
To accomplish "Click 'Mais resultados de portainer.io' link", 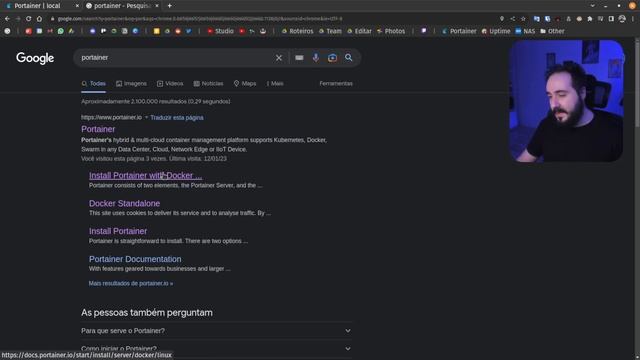I will pos(131,283).
